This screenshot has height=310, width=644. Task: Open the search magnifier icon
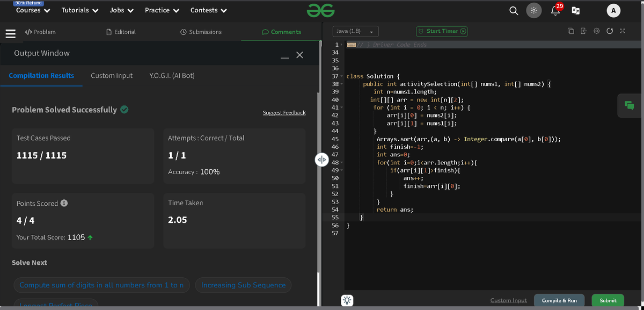point(514,10)
